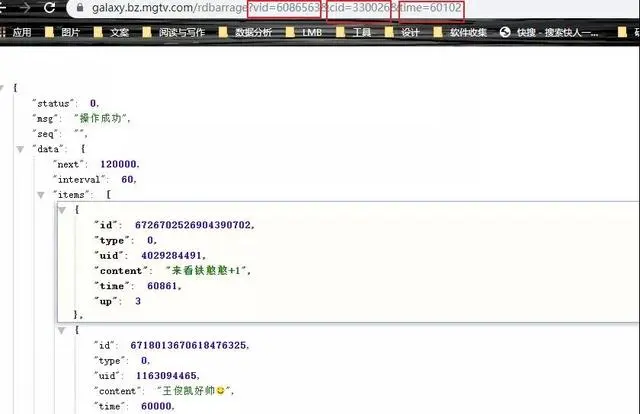The height and width of the screenshot is (414, 640).
Task: Click the time value 60000
Action: pyautogui.click(x=156, y=406)
